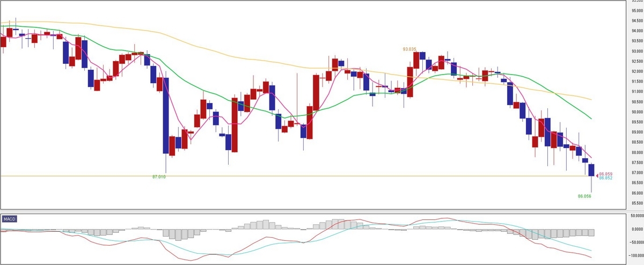This screenshot has width=644, height=265.
Task: Click 86.000 on the price axis
Action: pos(636,193)
